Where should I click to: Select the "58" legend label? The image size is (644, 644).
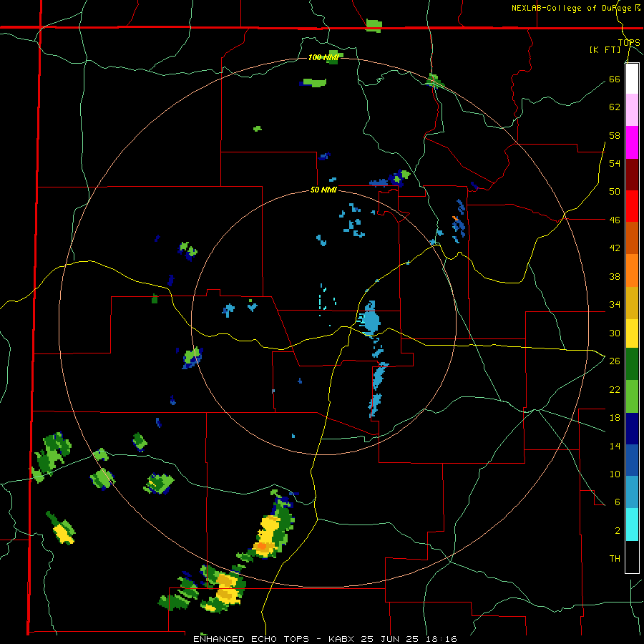615,135
